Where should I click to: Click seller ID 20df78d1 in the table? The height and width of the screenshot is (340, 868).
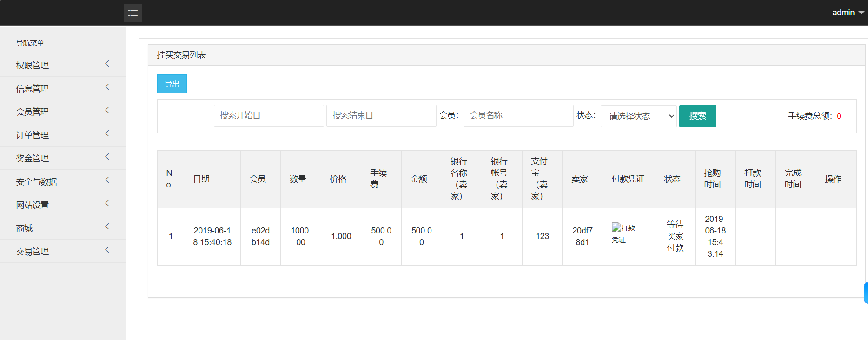[x=582, y=236]
